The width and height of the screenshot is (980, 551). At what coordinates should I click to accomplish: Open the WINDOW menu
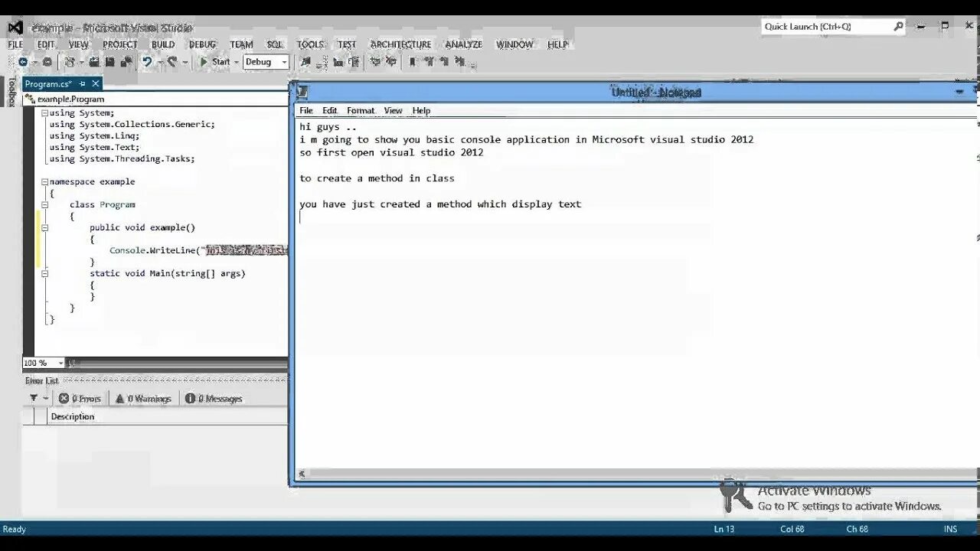pyautogui.click(x=514, y=44)
